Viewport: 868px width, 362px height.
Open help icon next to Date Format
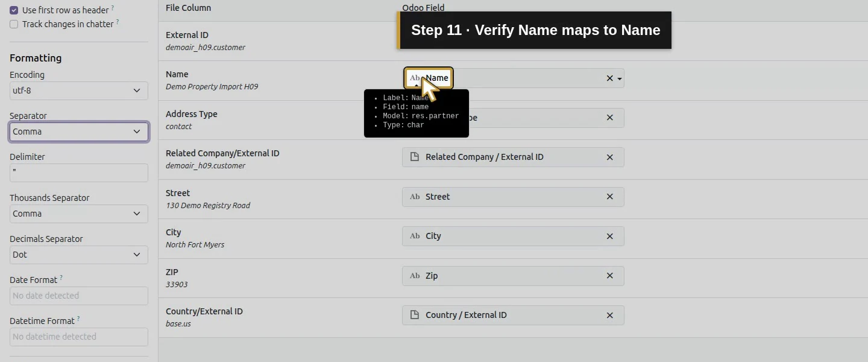[61, 278]
